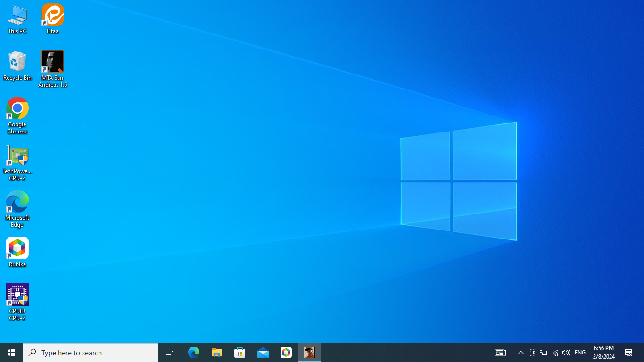Select the Google Chrome desktop icon
The image size is (644, 362).
[x=17, y=115]
